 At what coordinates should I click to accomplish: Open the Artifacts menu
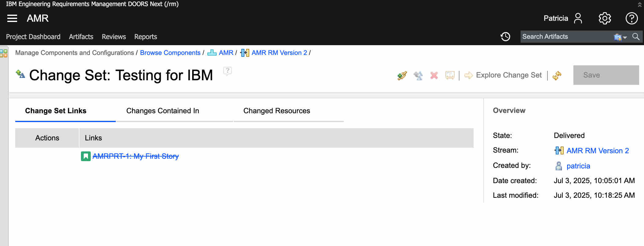(81, 37)
